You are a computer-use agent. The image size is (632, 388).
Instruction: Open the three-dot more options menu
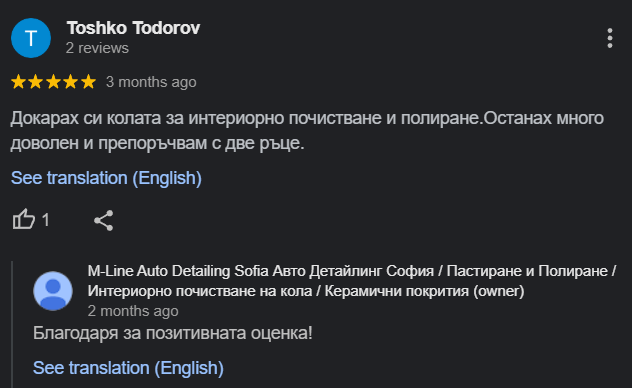tap(609, 38)
